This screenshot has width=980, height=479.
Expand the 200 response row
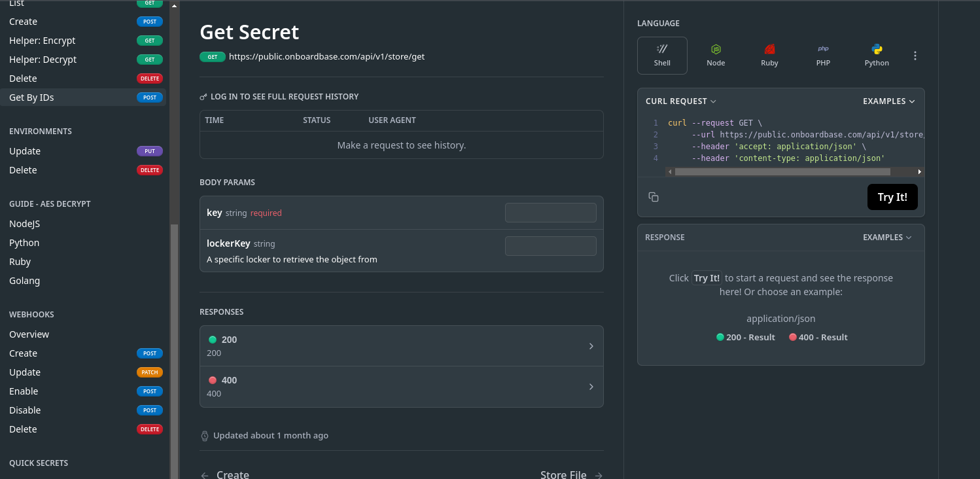point(402,346)
